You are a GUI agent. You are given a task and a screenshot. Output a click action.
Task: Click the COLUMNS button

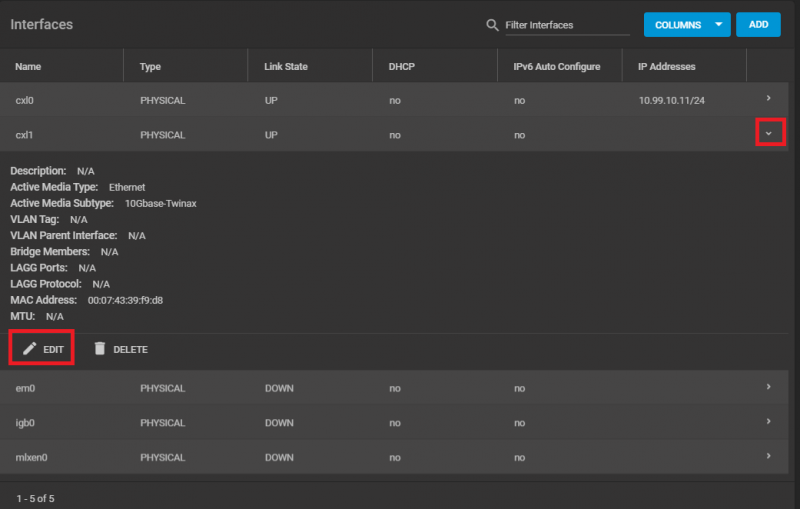[678, 25]
